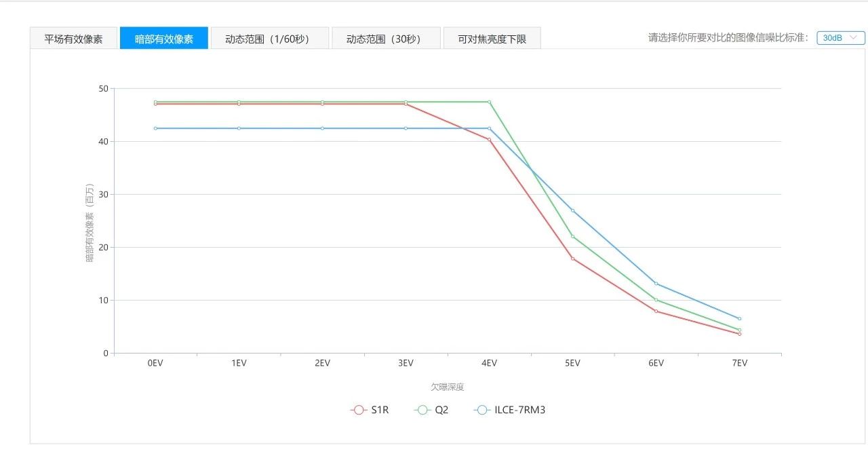Open the 30dB signal-to-noise dropdown
Image resolution: width=868 pixels, height=458 pixels.
[x=840, y=38]
